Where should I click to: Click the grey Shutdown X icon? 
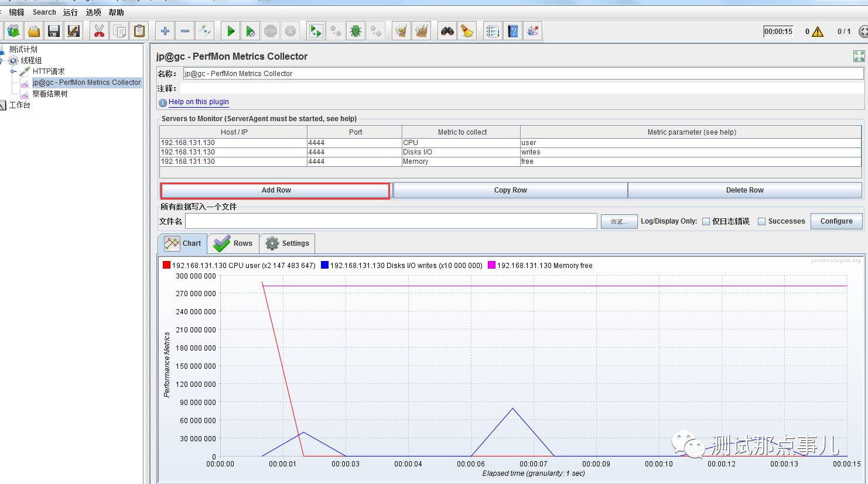[291, 31]
